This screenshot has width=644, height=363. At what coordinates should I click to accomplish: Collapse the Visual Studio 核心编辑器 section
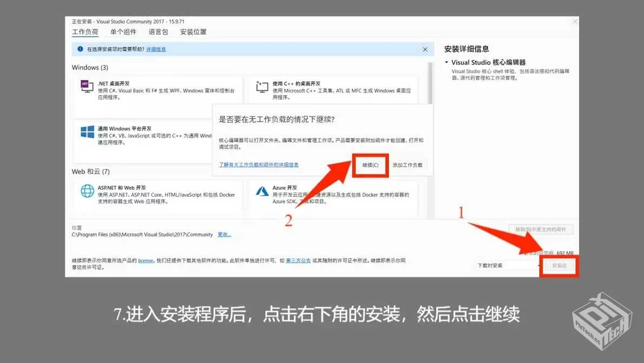click(x=447, y=63)
